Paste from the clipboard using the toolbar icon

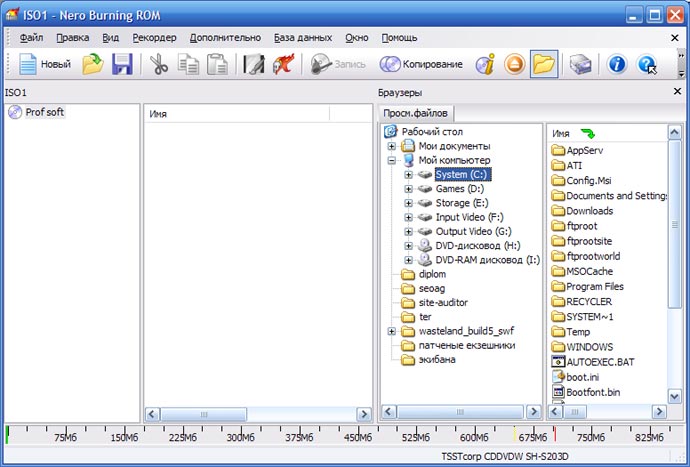(217, 64)
